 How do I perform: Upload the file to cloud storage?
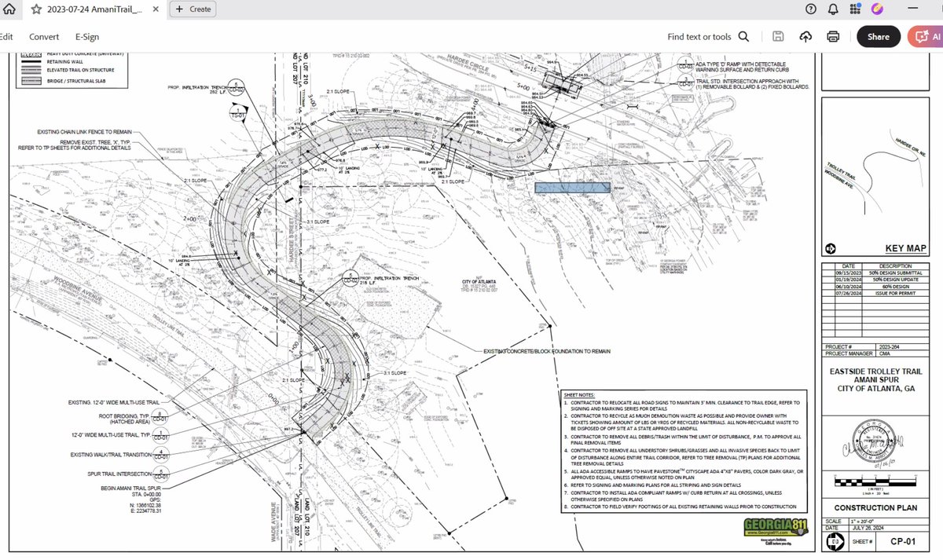(x=805, y=37)
